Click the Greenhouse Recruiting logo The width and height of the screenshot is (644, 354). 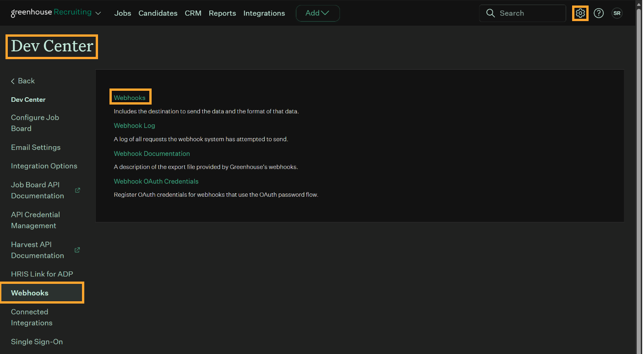pyautogui.click(x=51, y=13)
